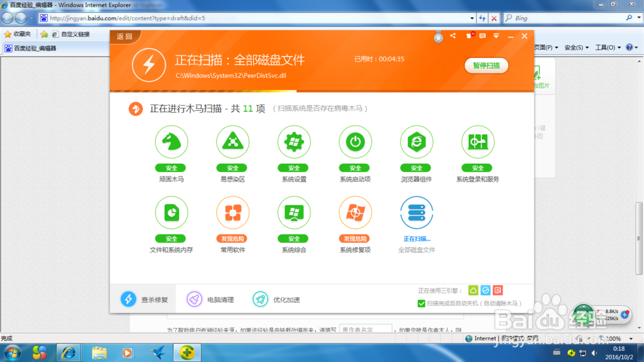Click the 系统启动项 power icon
Screen dimensions: 644x362
(355, 142)
